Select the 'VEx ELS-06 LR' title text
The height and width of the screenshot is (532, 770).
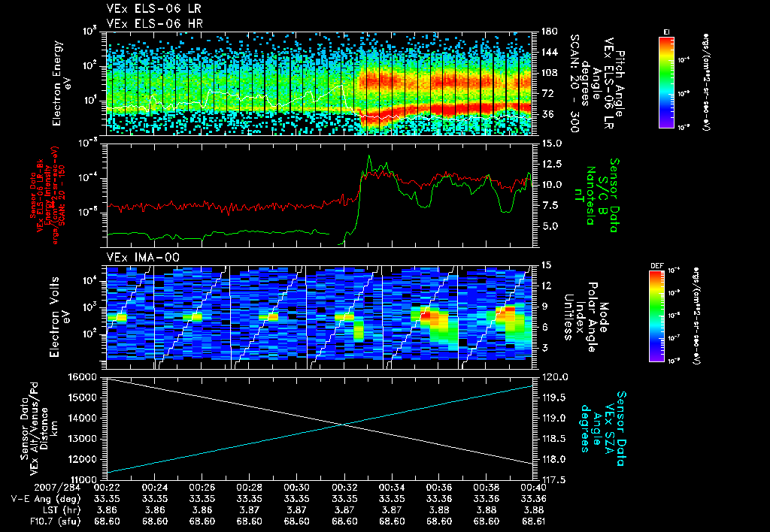point(153,9)
